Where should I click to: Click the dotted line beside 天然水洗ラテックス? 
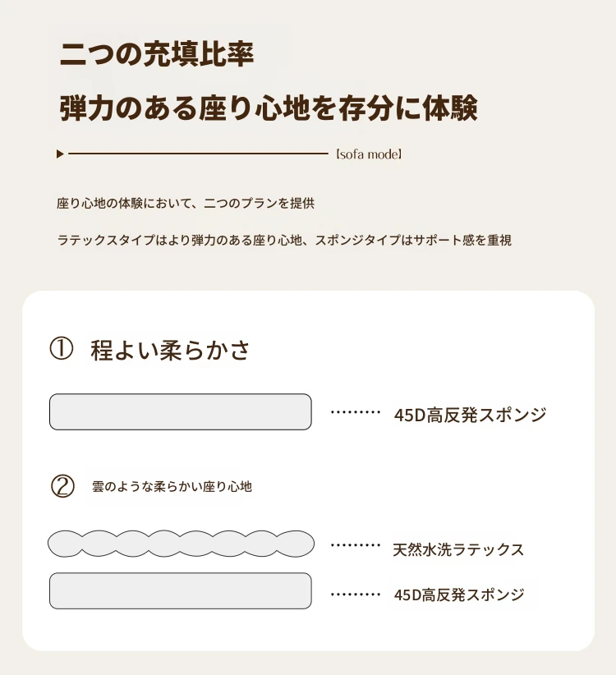(x=355, y=544)
